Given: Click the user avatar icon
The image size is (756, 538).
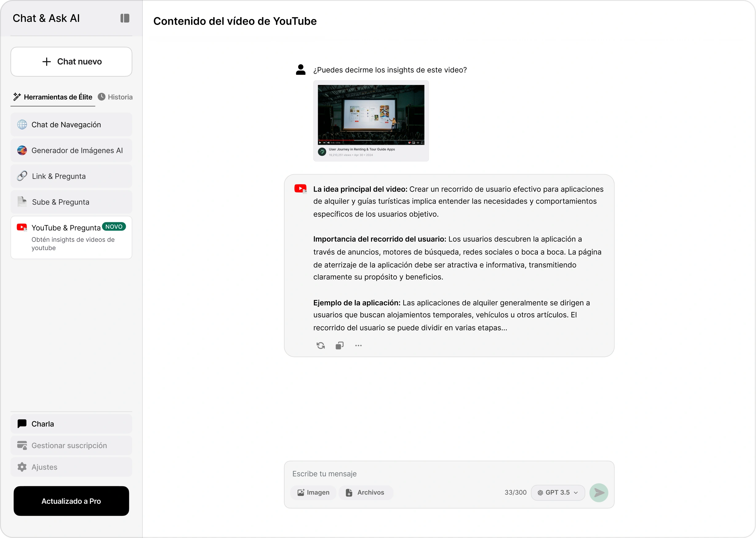Looking at the screenshot, I should tap(301, 70).
